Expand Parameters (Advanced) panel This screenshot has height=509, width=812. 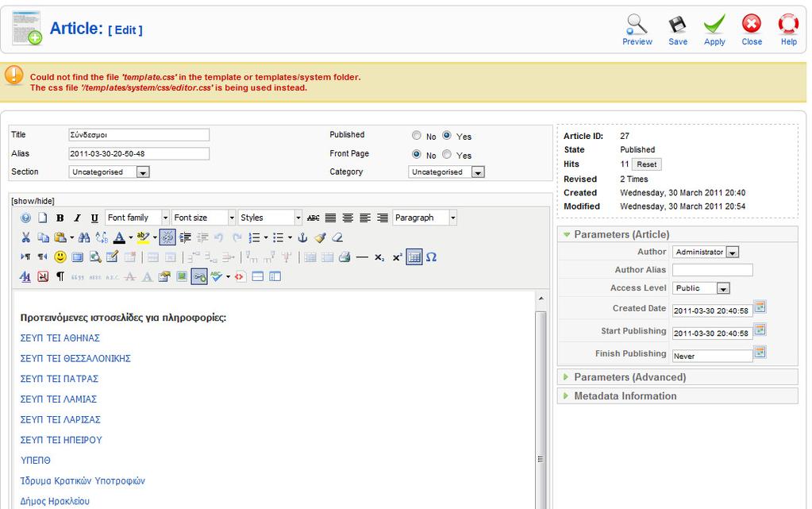tap(677, 377)
